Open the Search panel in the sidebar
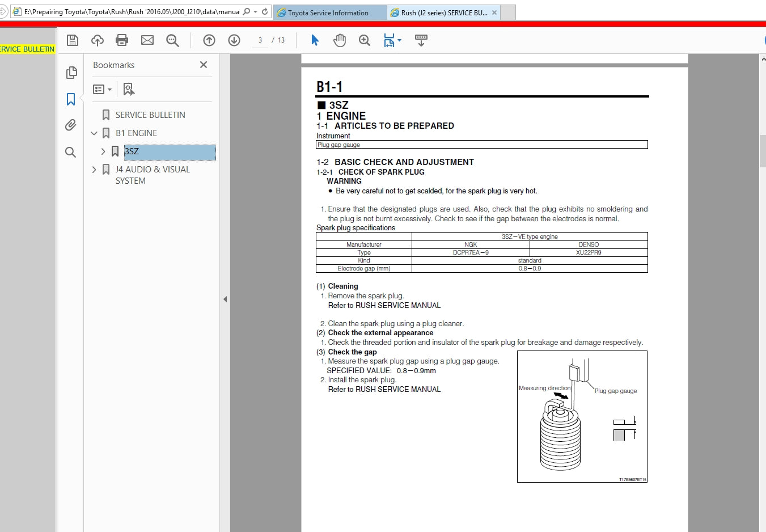766x532 pixels. (71, 152)
